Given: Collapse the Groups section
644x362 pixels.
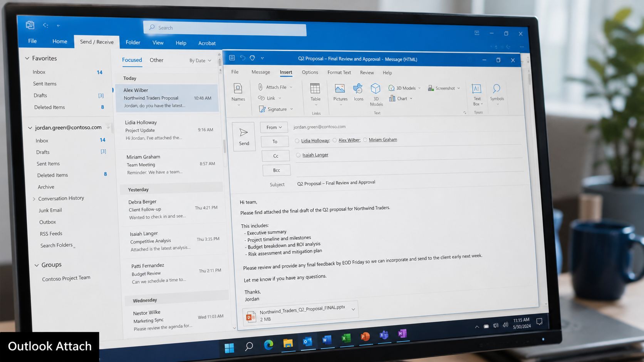Looking at the screenshot, I should click(x=37, y=265).
